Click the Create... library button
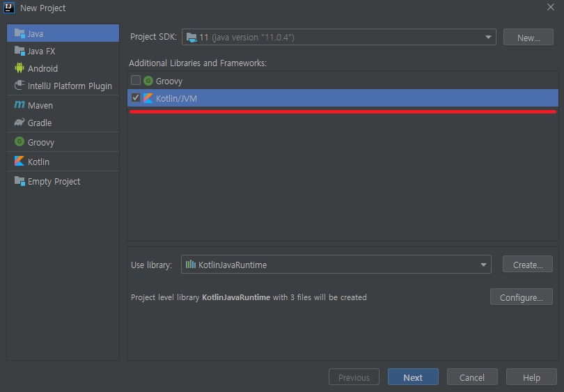Image resolution: width=564 pixels, height=392 pixels. [528, 265]
